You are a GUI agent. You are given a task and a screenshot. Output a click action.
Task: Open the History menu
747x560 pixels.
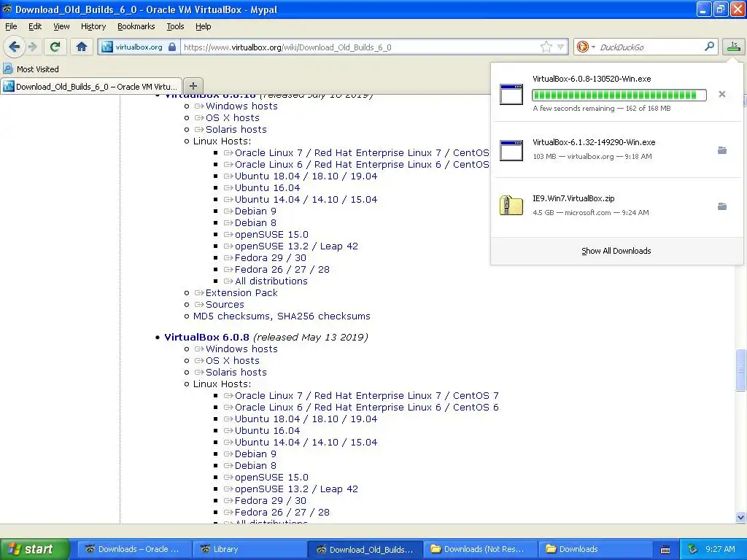point(93,26)
